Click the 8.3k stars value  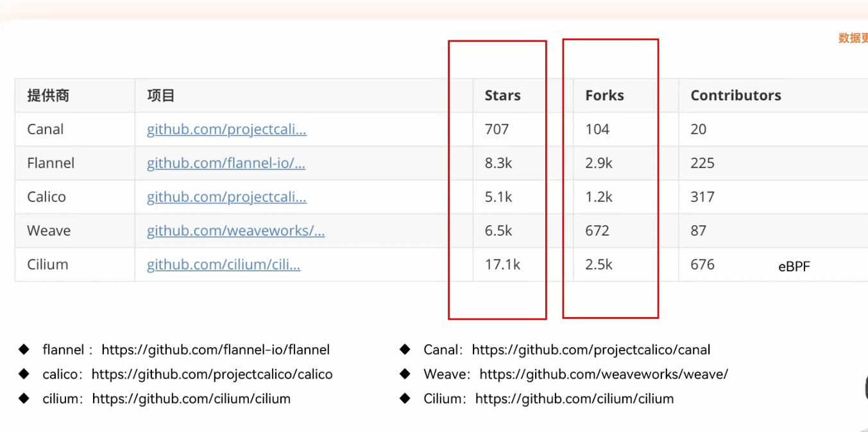498,164
